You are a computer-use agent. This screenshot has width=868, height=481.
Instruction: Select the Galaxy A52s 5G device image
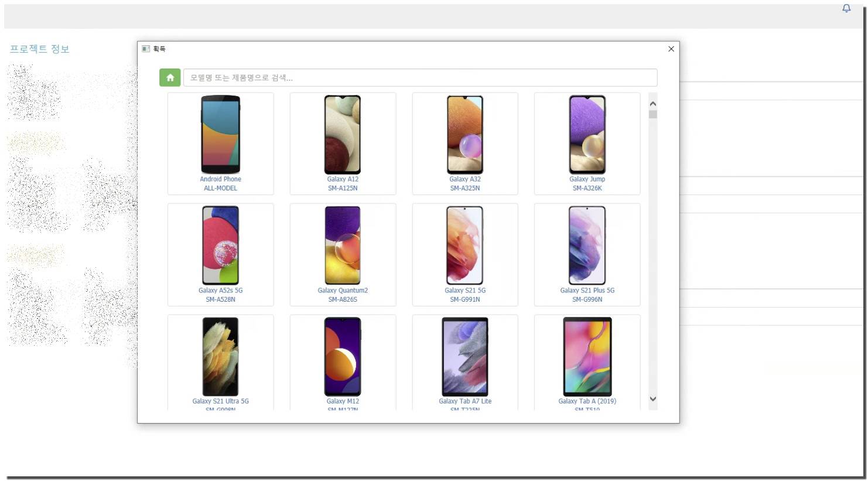click(x=220, y=245)
